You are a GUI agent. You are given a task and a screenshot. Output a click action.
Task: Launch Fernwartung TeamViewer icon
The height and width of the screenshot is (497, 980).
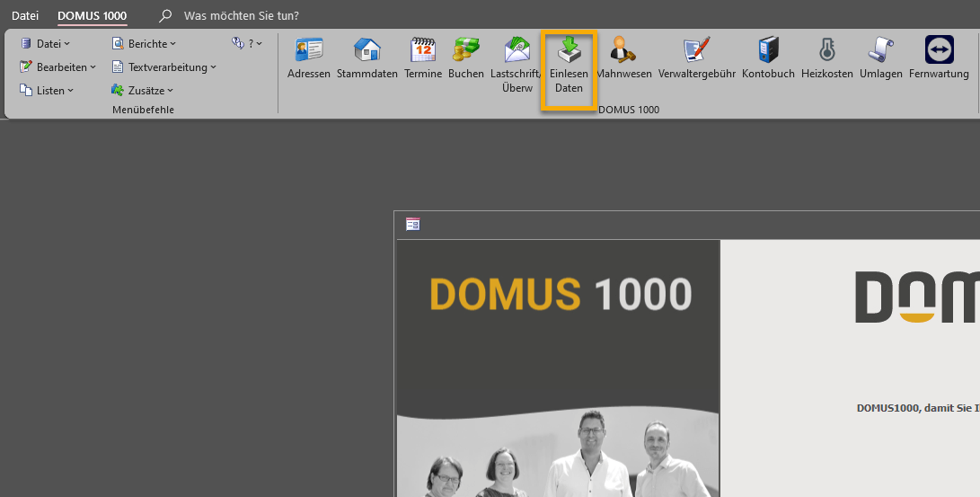pos(939,50)
